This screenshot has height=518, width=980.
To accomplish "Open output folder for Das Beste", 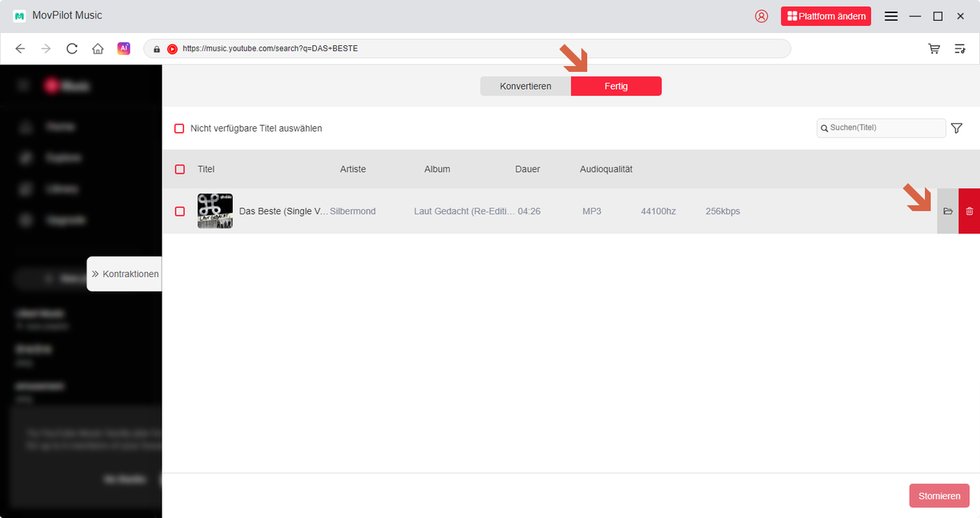I will (948, 211).
